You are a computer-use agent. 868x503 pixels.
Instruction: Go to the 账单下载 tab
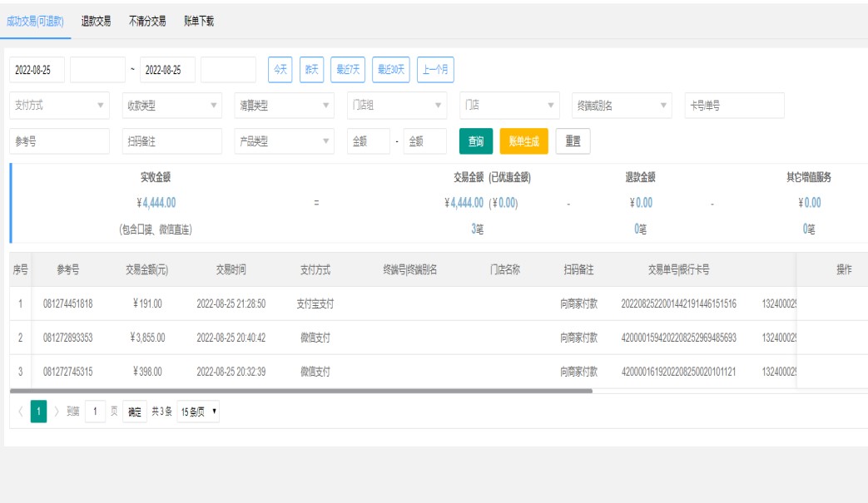point(199,21)
